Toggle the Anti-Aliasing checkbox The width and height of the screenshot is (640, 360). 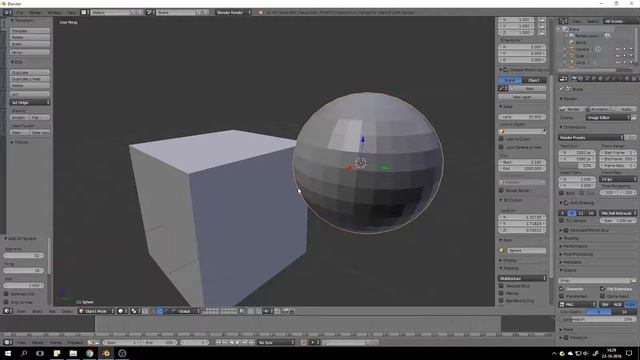click(x=566, y=202)
